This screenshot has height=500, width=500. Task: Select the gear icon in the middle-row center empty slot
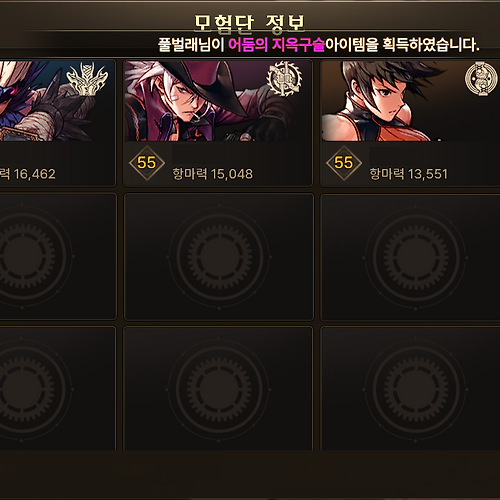coord(219,257)
